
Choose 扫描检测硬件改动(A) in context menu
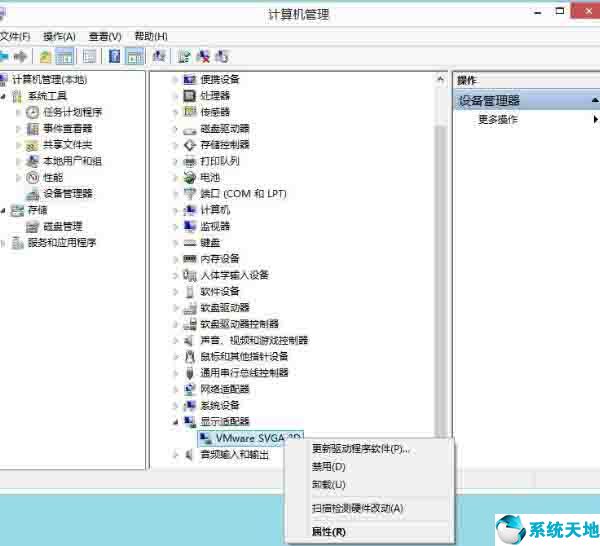tap(357, 509)
